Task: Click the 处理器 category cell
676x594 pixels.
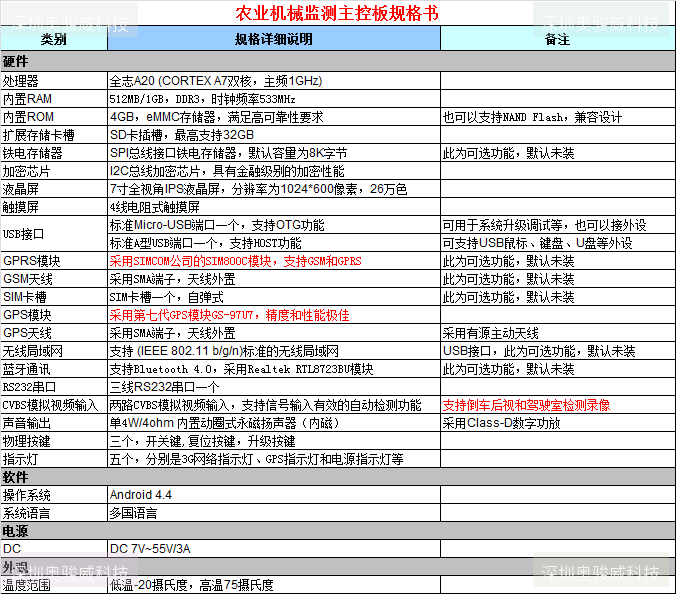Action: 54,81
